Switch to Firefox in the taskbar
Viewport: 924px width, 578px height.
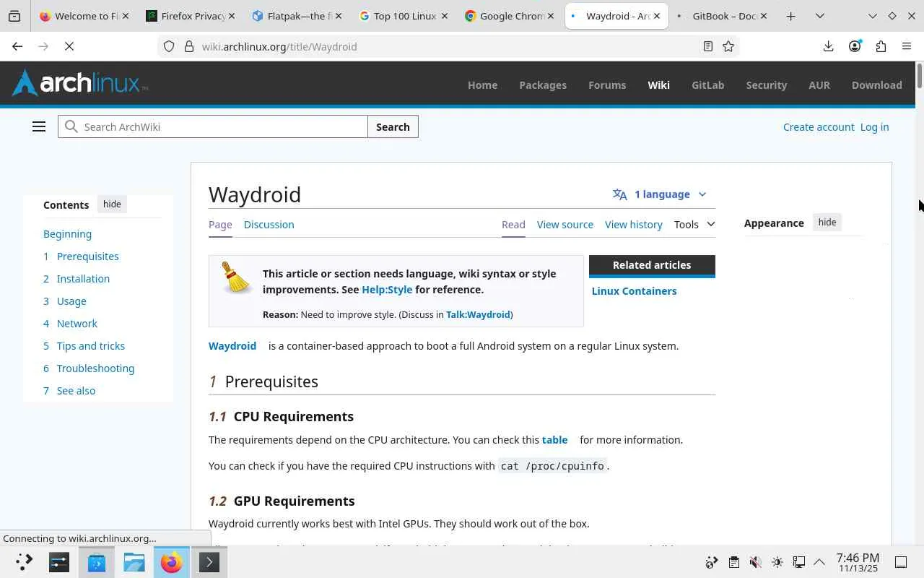point(172,562)
